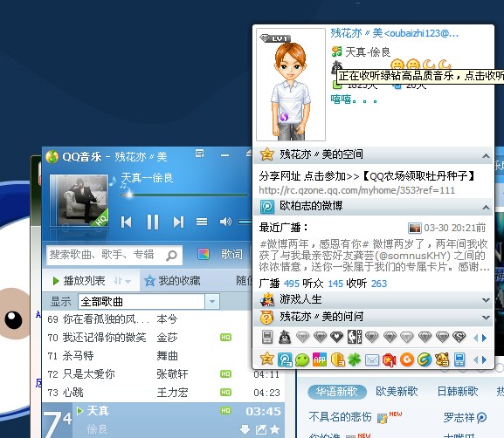Open the Qzone myhome link
This screenshot has width=504, height=438.
356,190
